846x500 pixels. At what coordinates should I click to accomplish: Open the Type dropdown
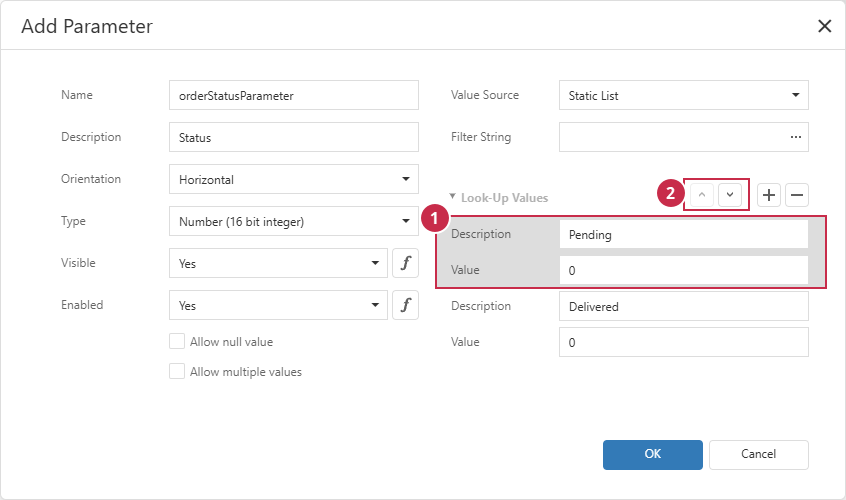click(x=294, y=221)
